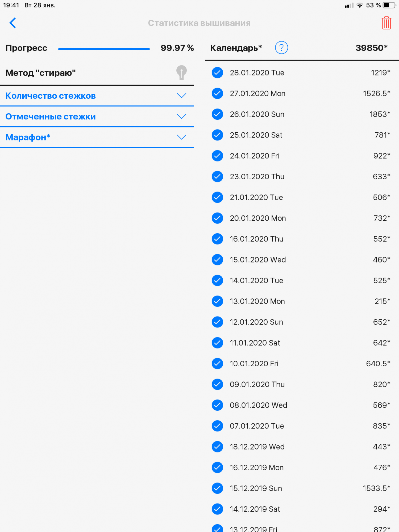Expand the Отмеченные стежки section
Viewport: 399px width, 532px height.
(181, 117)
